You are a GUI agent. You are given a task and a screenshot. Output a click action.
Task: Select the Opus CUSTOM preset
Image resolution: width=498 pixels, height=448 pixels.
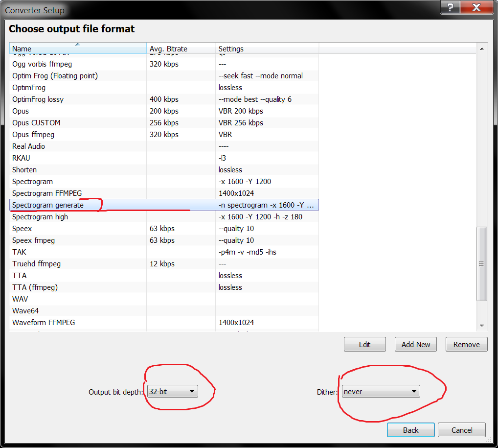[x=164, y=123]
